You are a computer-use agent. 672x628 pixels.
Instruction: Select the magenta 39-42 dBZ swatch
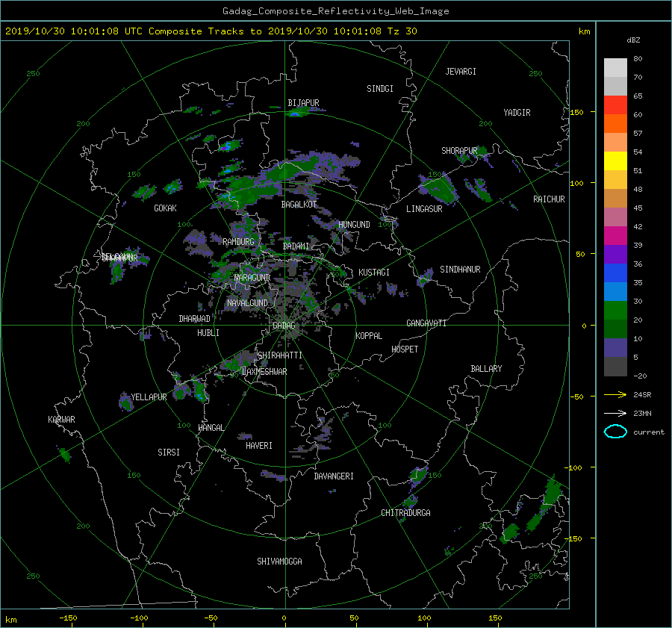coord(615,235)
